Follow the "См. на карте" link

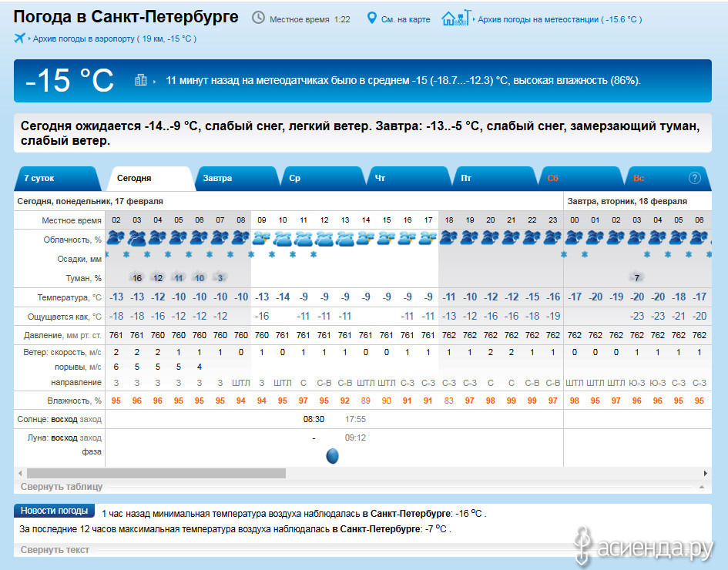coord(405,19)
